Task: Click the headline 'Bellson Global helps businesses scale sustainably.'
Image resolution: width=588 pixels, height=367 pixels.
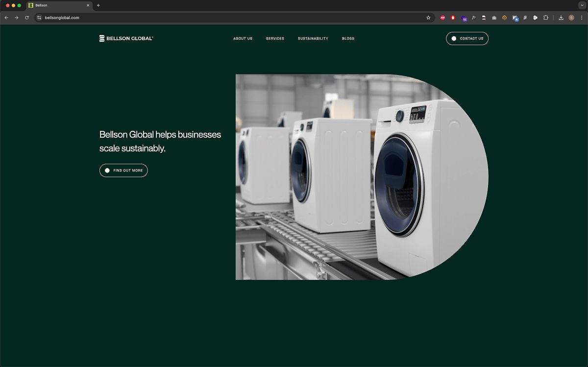Action: pyautogui.click(x=160, y=141)
